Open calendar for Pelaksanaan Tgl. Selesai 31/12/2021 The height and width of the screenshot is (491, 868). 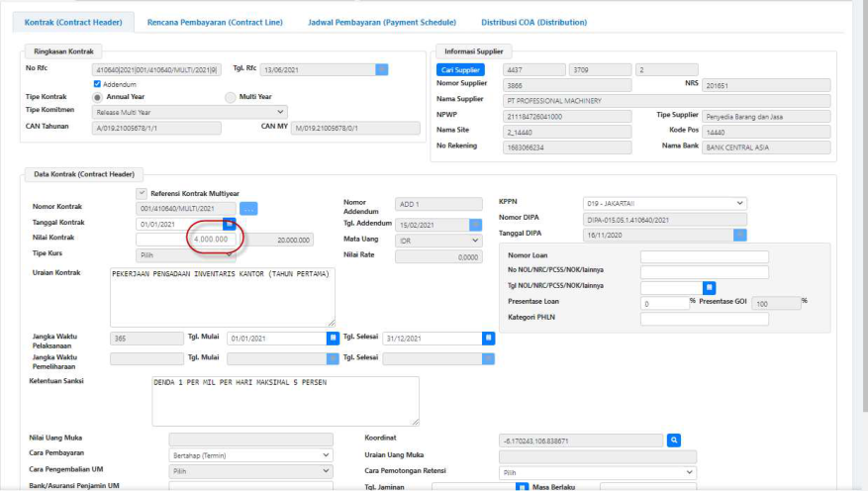(488, 338)
